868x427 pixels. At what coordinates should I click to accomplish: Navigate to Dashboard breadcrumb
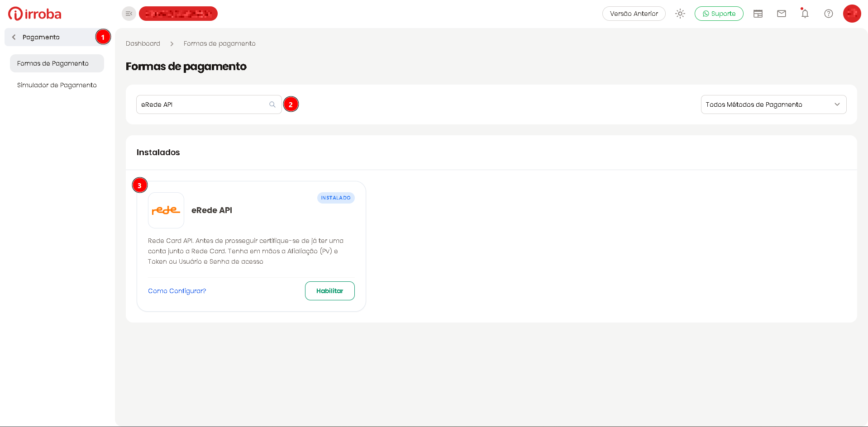click(x=143, y=43)
